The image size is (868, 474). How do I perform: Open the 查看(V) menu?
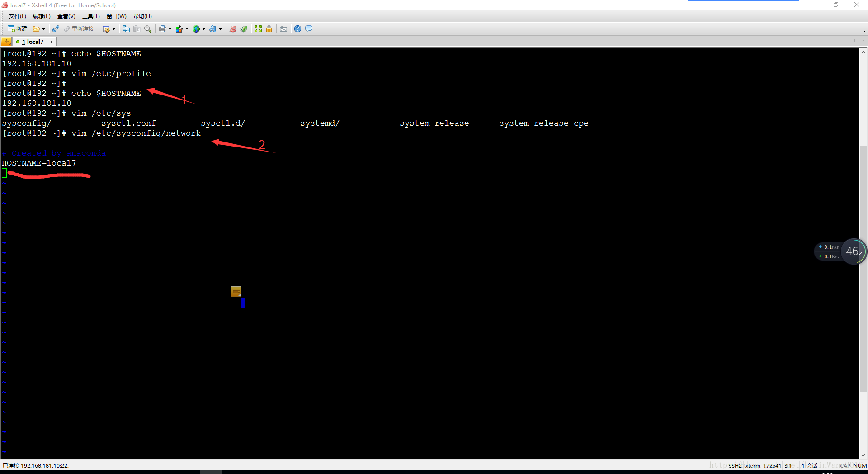pos(66,16)
